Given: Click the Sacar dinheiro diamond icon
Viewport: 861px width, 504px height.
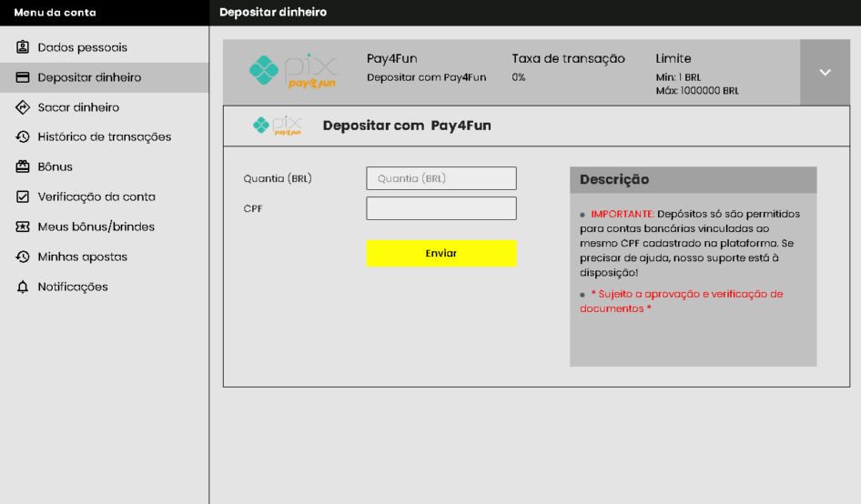Looking at the screenshot, I should pyautogui.click(x=23, y=107).
